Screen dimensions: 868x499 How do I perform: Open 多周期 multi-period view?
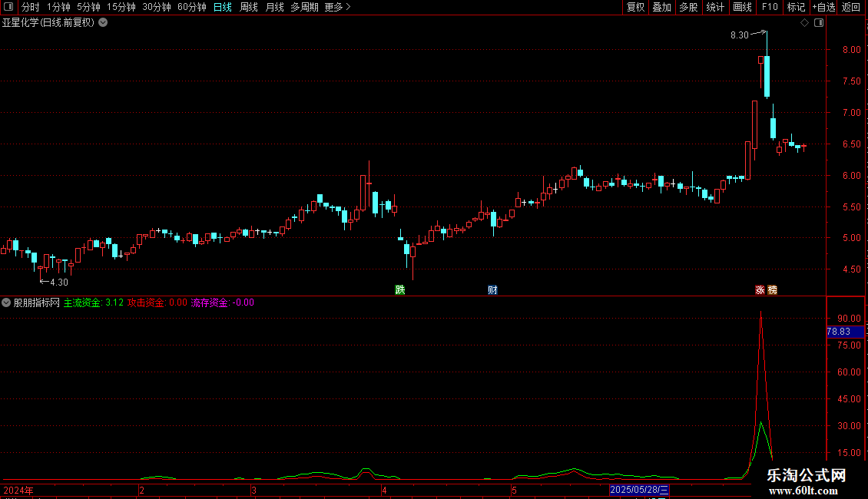304,7
